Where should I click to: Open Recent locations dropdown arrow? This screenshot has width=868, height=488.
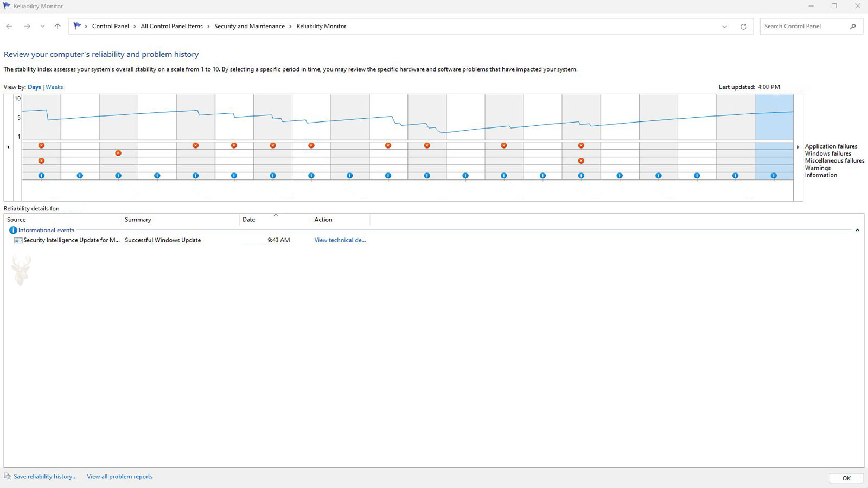pos(42,26)
